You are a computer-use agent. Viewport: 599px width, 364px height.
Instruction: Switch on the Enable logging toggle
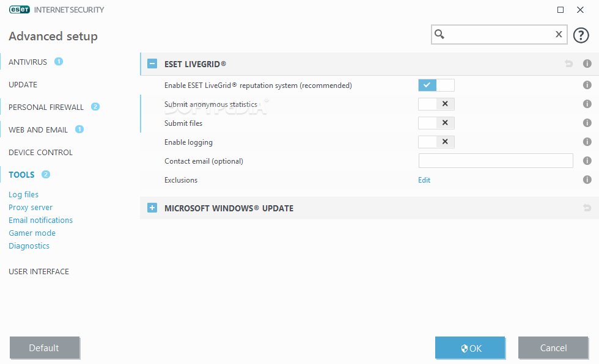pos(436,142)
